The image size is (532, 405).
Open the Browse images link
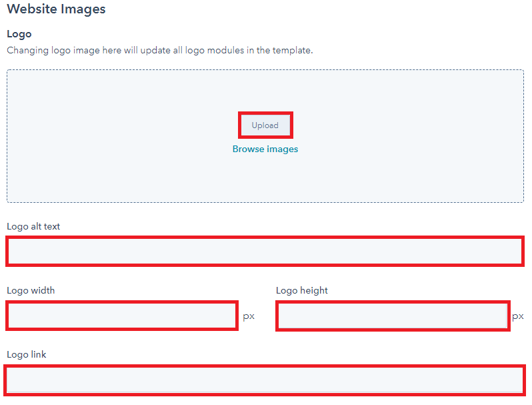(265, 149)
